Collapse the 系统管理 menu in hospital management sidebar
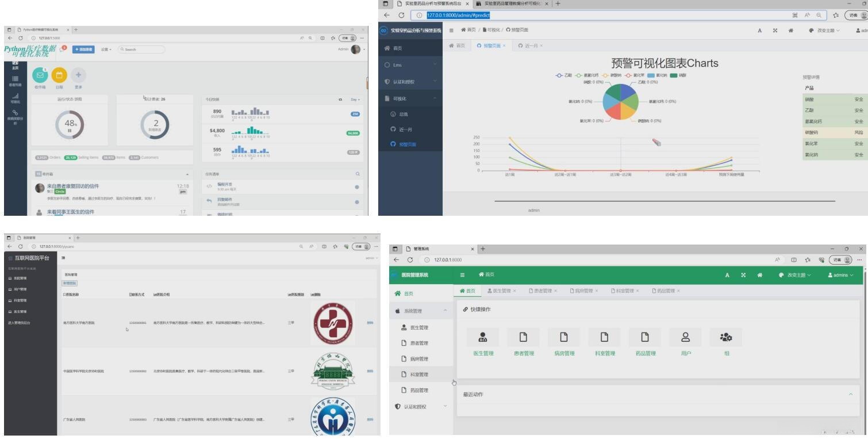The width and height of the screenshot is (868, 439). point(421,311)
